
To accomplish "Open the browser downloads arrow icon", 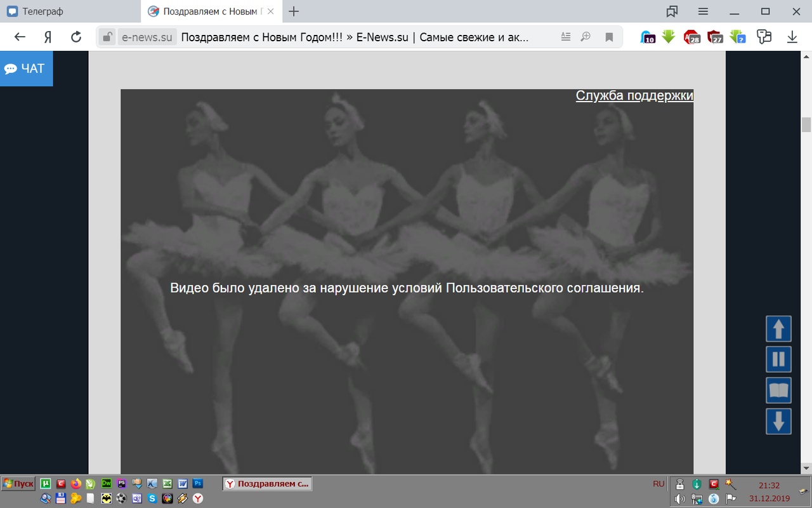I will 792,37.
